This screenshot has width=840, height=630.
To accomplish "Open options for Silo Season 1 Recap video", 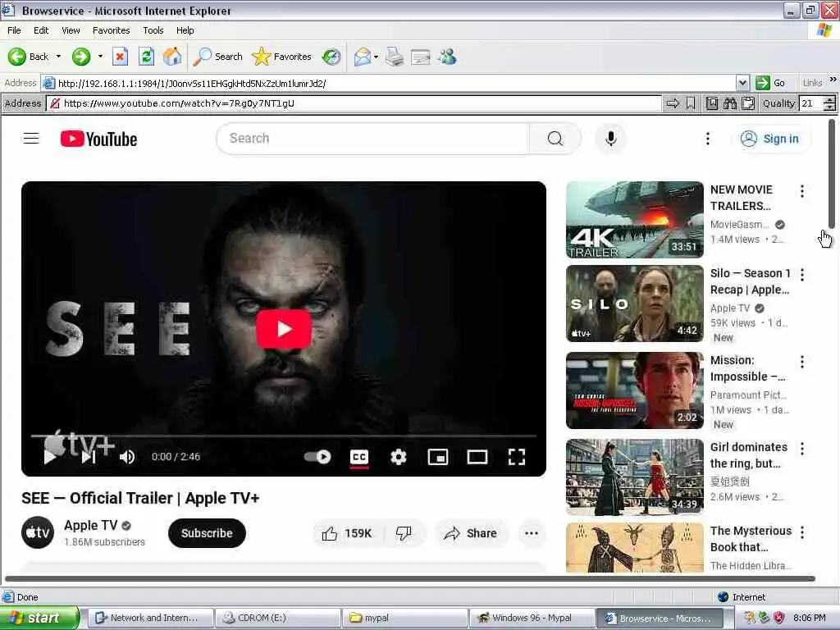I will click(802, 275).
